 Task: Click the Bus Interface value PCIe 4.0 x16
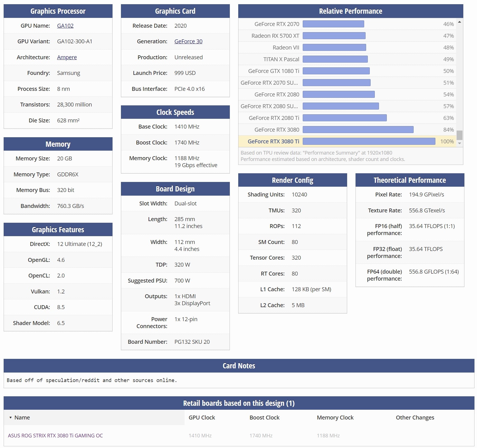click(x=189, y=89)
